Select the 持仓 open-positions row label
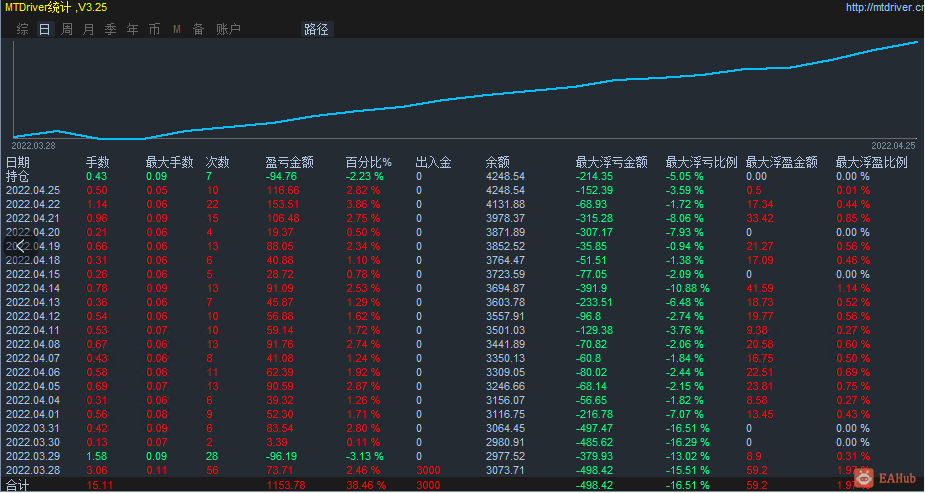 [x=17, y=176]
